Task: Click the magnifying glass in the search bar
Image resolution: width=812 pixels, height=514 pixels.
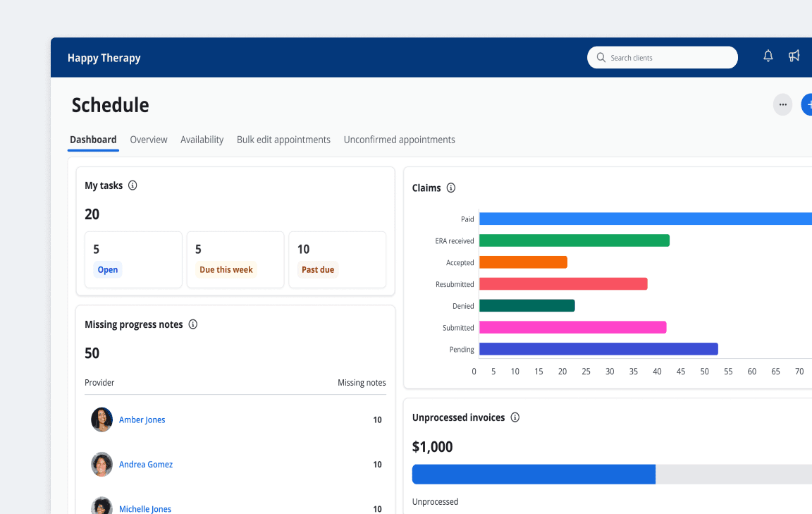Action: click(x=601, y=57)
